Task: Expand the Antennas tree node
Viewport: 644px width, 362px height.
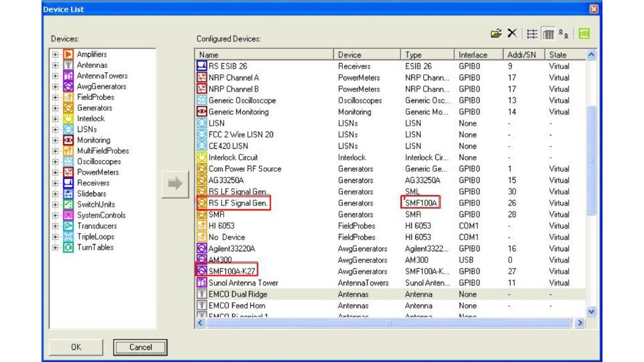Action: click(55, 65)
